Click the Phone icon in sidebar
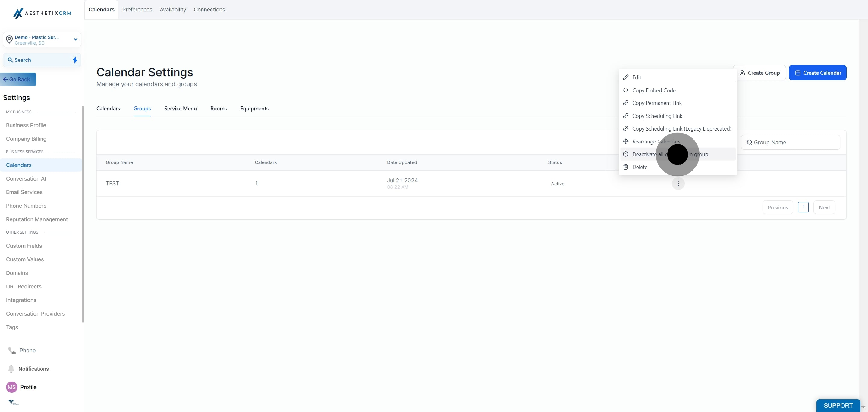This screenshot has height=412, width=868. coord(12,350)
